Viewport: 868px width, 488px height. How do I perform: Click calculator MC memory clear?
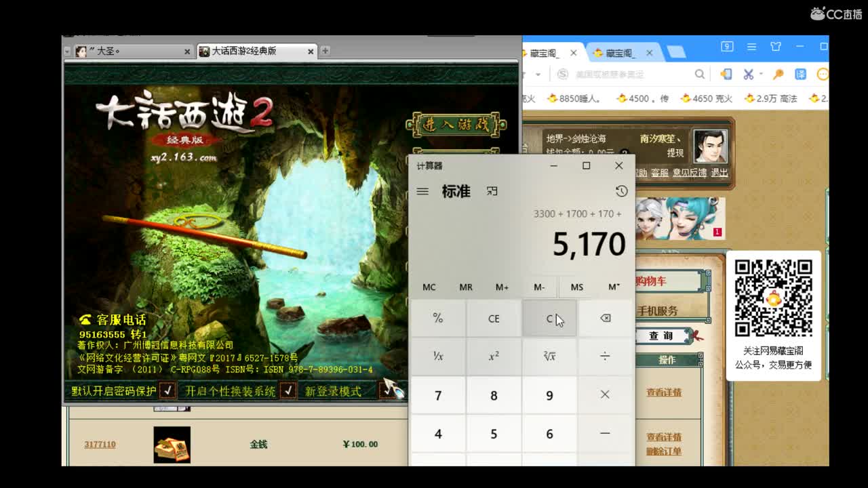coord(429,287)
